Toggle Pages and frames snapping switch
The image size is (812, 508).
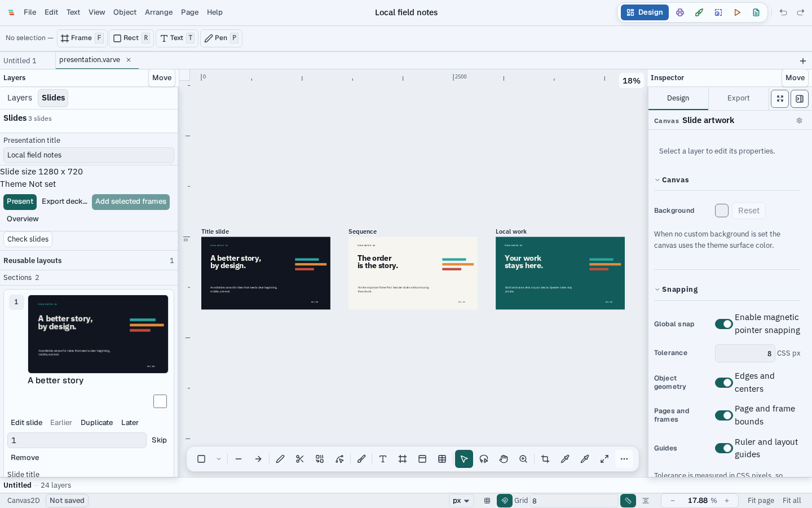tap(724, 415)
